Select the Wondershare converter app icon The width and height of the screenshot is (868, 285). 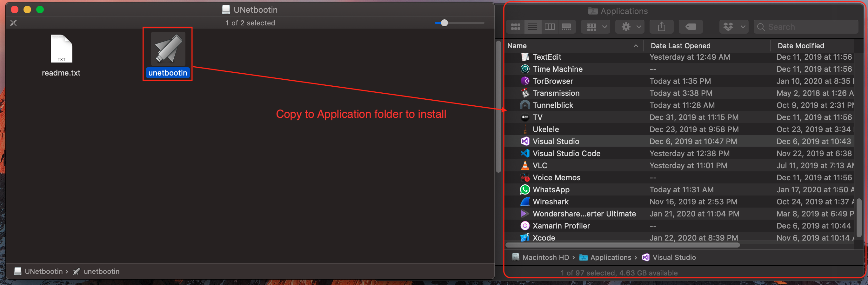pyautogui.click(x=525, y=214)
